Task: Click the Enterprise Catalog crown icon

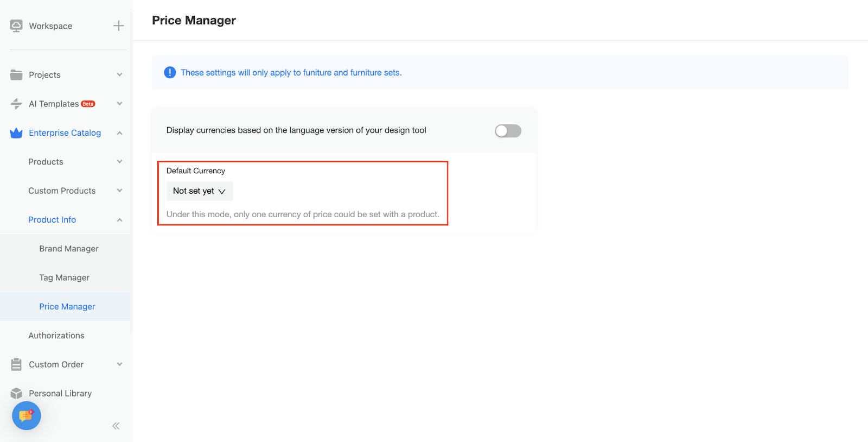Action: point(16,133)
